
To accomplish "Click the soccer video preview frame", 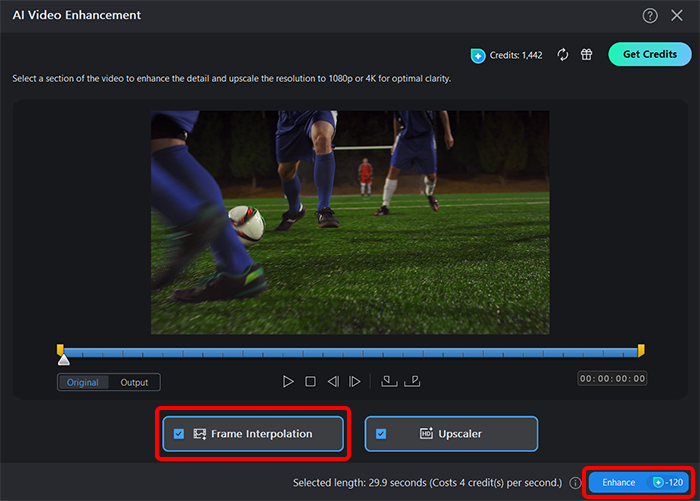I will tap(350, 222).
